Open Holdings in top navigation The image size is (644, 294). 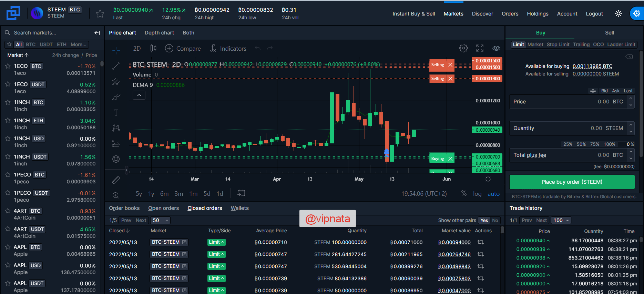(x=538, y=14)
